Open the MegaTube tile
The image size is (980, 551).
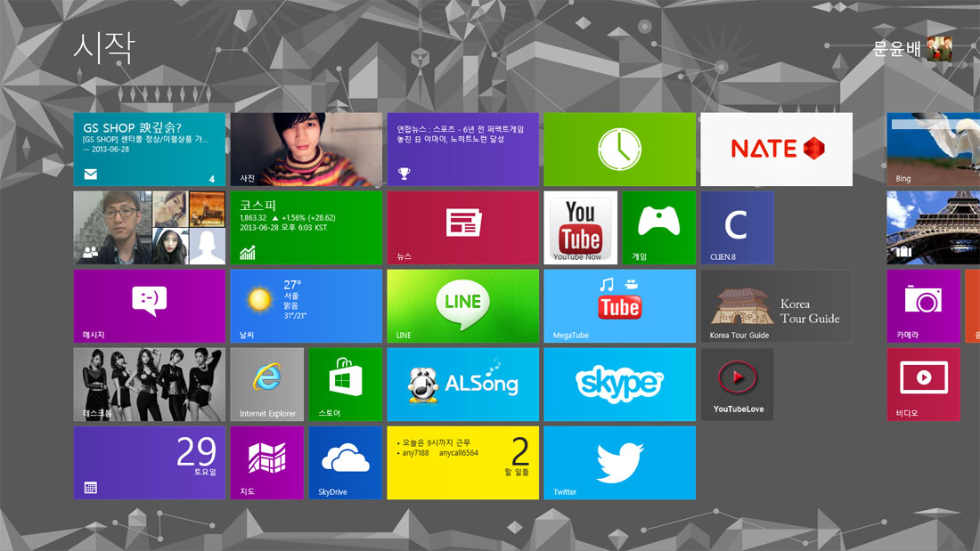(x=619, y=306)
